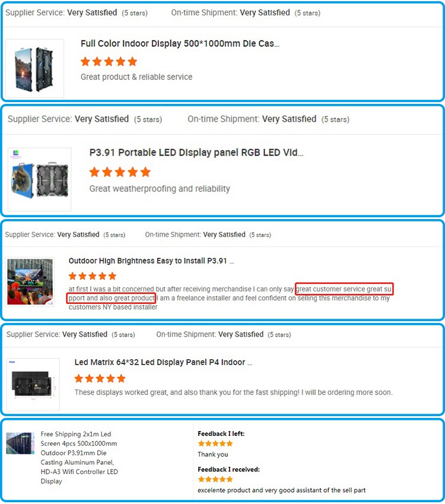Click the Full Color Indoor Display 500*1000mm title

pos(180,43)
